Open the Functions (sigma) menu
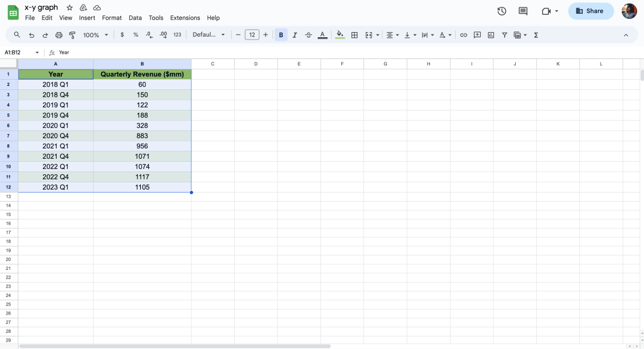 pos(535,35)
